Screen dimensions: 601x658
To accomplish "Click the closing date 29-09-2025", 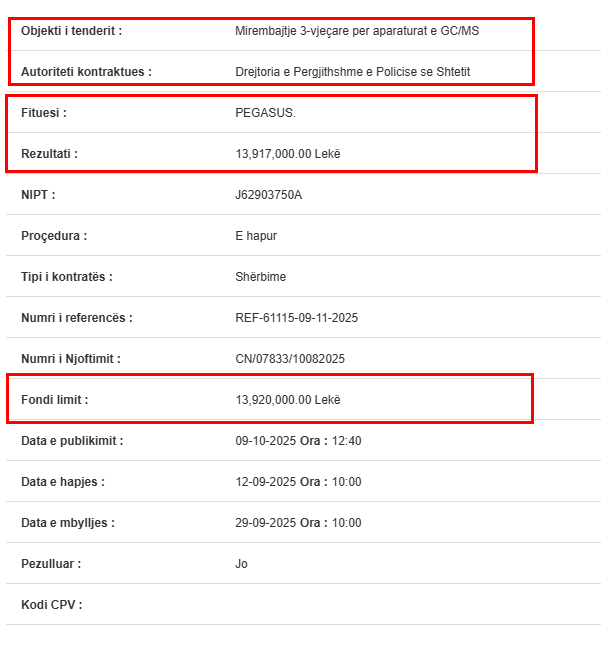I will (264, 523).
